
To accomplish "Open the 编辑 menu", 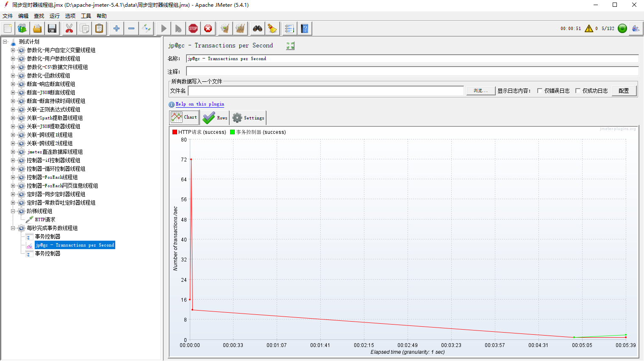I will (x=23, y=16).
